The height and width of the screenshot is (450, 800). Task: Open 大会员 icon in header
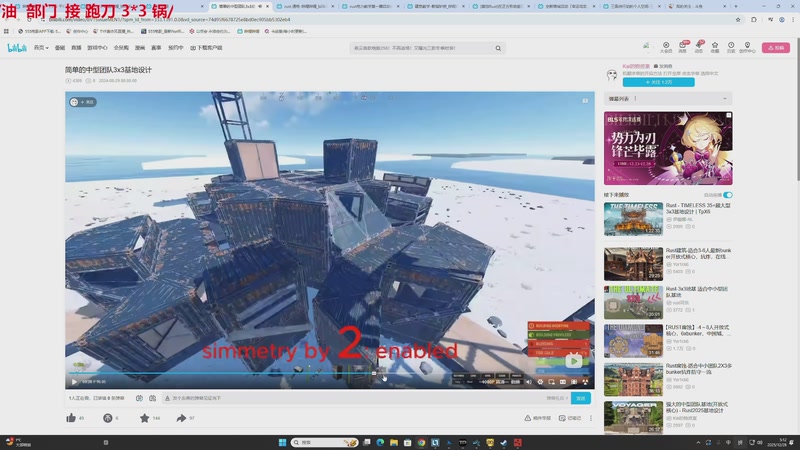pyautogui.click(x=666, y=47)
